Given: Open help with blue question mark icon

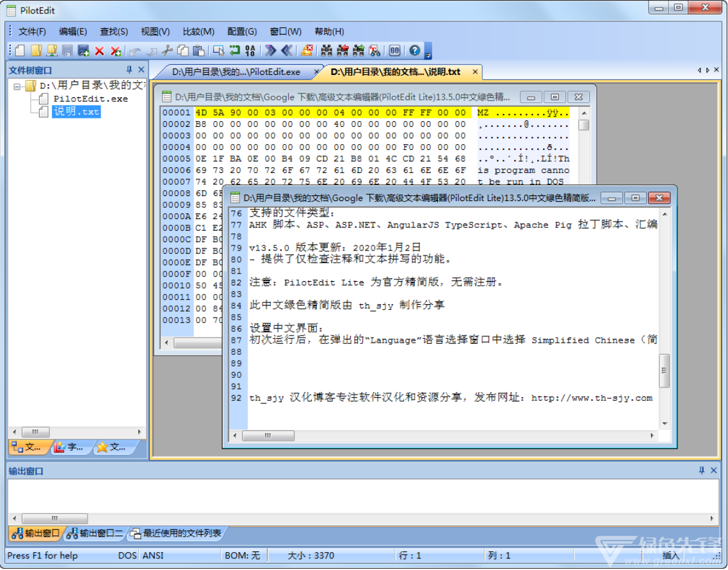Looking at the screenshot, I should 415,51.
